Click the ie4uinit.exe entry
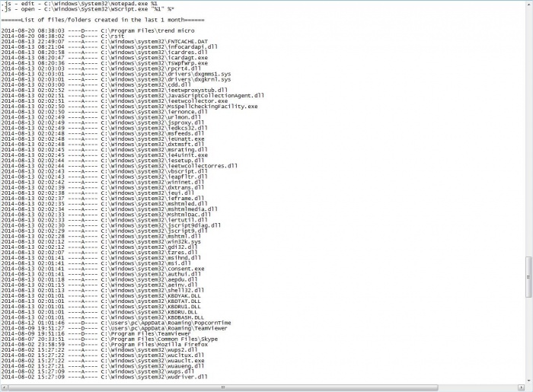The height and width of the screenshot is (392, 533). [104, 155]
